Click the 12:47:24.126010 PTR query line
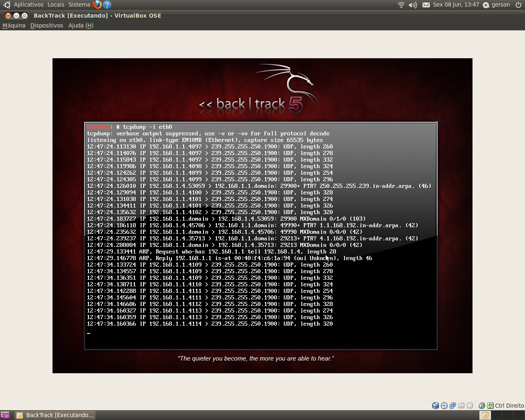The height and width of the screenshot is (420, 525). [259, 186]
